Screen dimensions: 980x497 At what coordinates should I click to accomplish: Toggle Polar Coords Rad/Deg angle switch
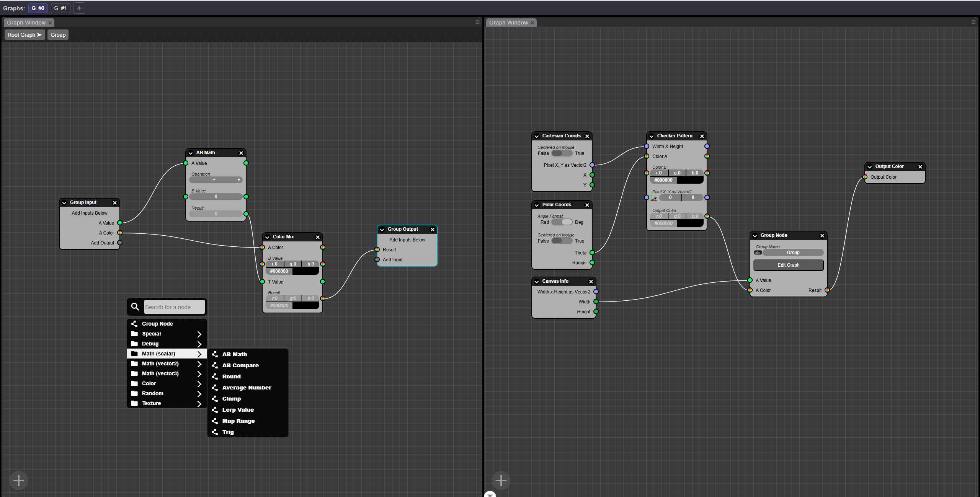562,222
